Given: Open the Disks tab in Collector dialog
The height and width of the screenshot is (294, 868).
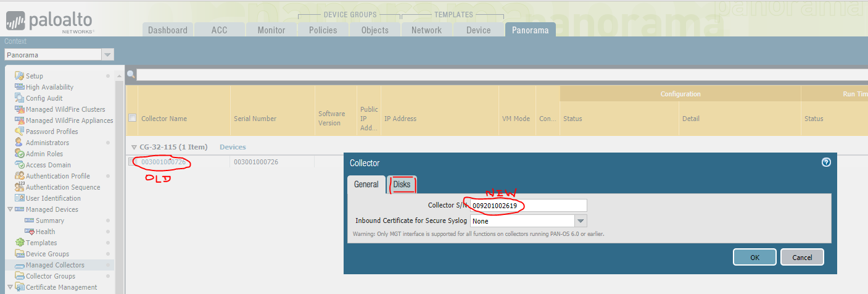Looking at the screenshot, I should (x=402, y=185).
